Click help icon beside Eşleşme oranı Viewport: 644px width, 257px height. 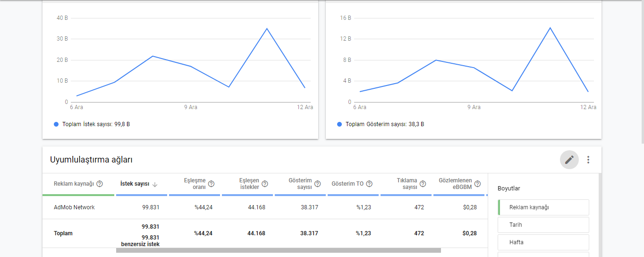pos(211,184)
